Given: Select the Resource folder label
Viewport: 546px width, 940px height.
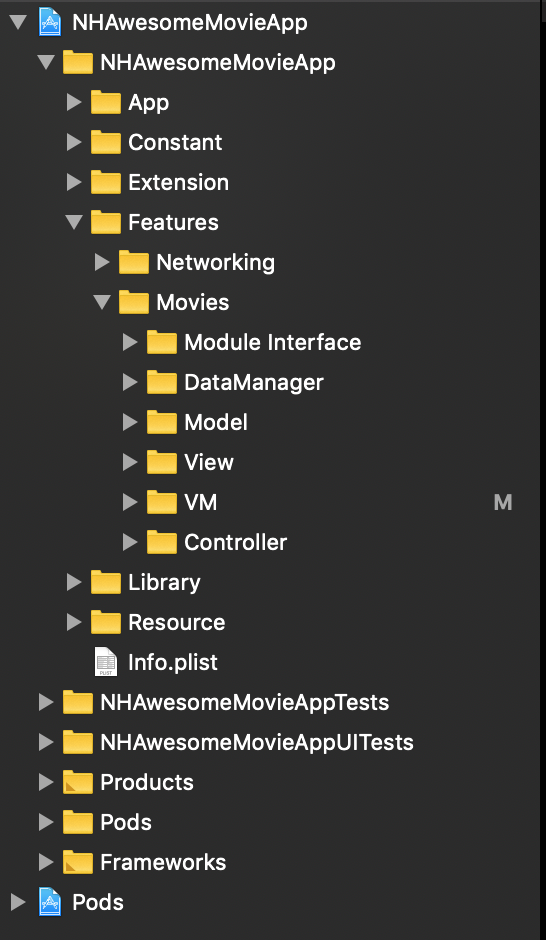Looking at the screenshot, I should 177,622.
